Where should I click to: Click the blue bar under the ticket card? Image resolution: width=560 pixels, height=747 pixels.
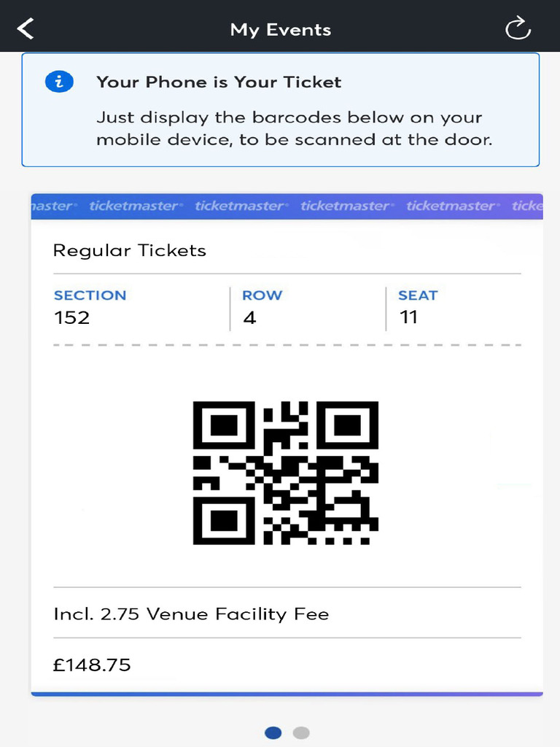[x=287, y=694]
